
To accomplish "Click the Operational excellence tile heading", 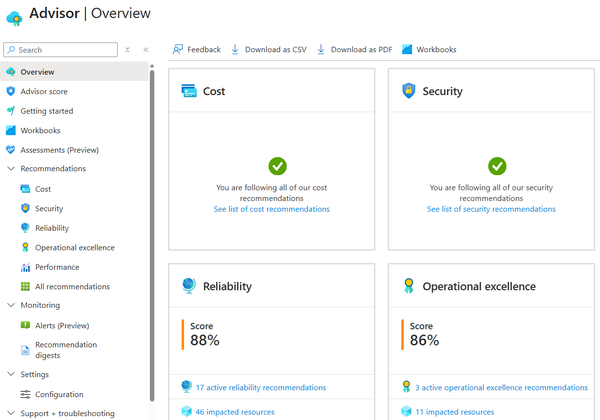I will [479, 286].
